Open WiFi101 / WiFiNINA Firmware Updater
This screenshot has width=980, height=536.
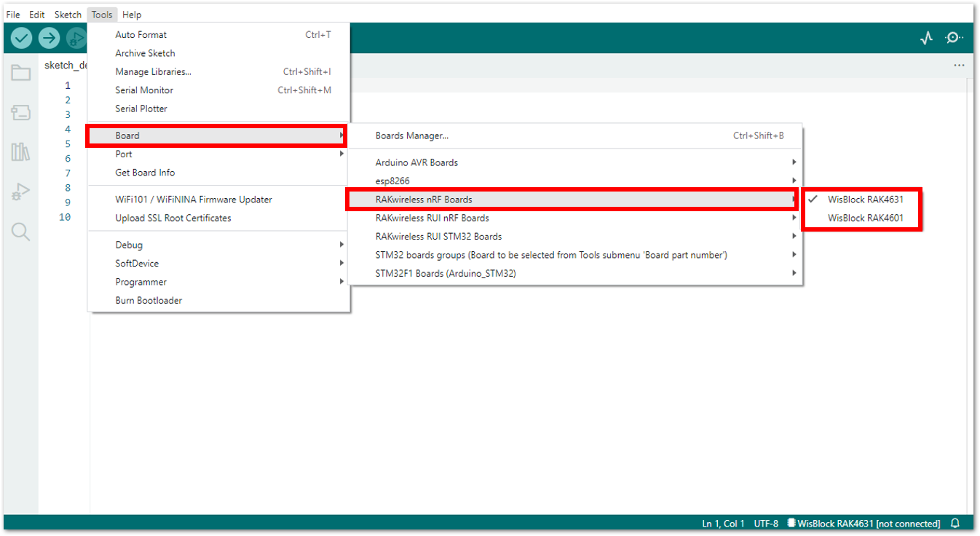[x=218, y=200]
